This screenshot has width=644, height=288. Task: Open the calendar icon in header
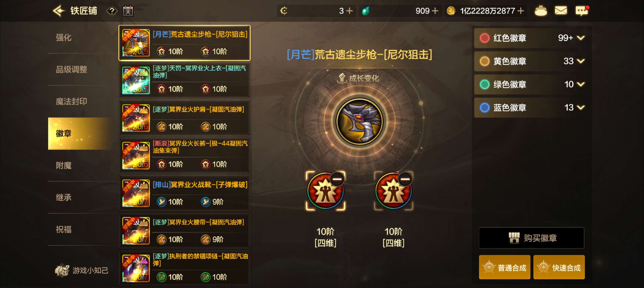128,11
